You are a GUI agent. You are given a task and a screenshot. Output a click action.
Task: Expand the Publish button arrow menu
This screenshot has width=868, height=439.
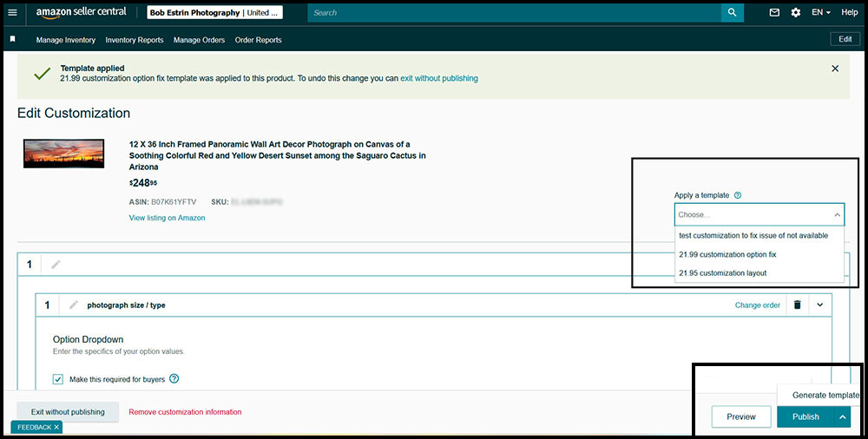pyautogui.click(x=842, y=417)
